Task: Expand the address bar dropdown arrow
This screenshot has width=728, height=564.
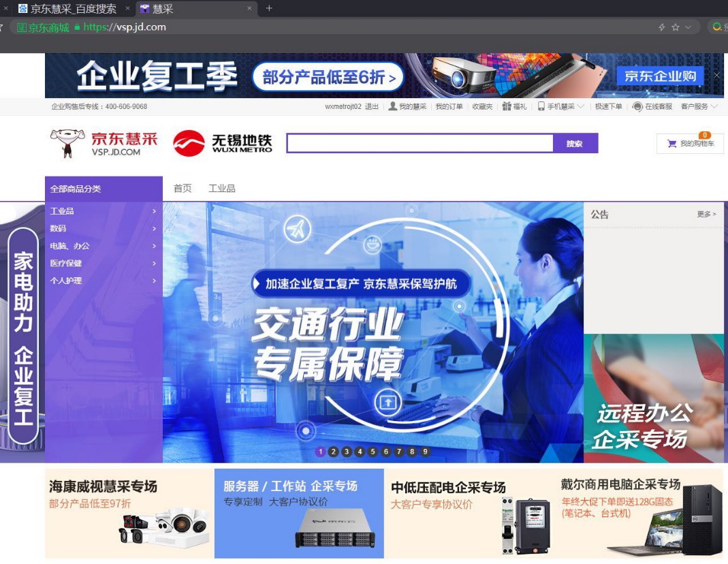Action: [x=688, y=27]
